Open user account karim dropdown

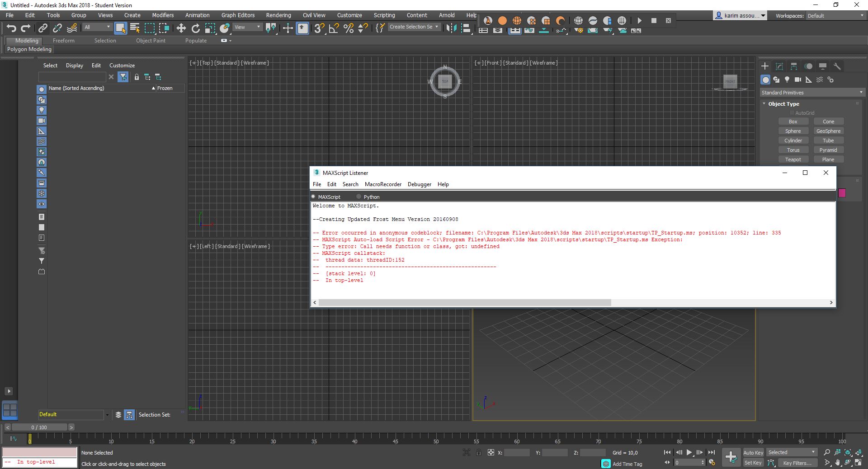pyautogui.click(x=740, y=15)
